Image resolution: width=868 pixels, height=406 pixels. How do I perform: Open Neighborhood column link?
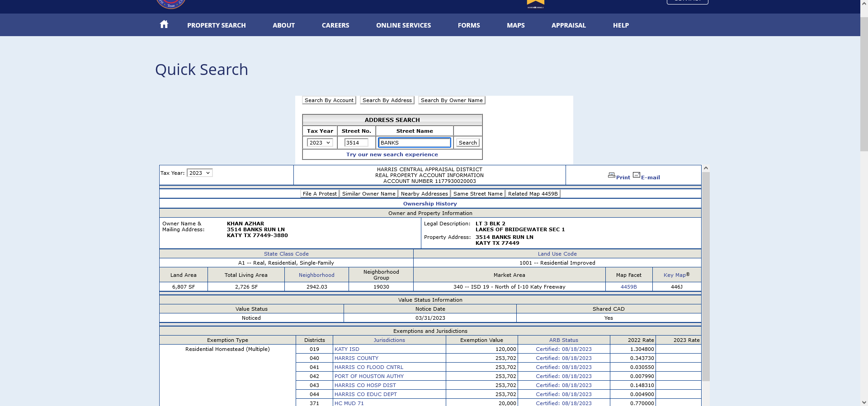[316, 275]
